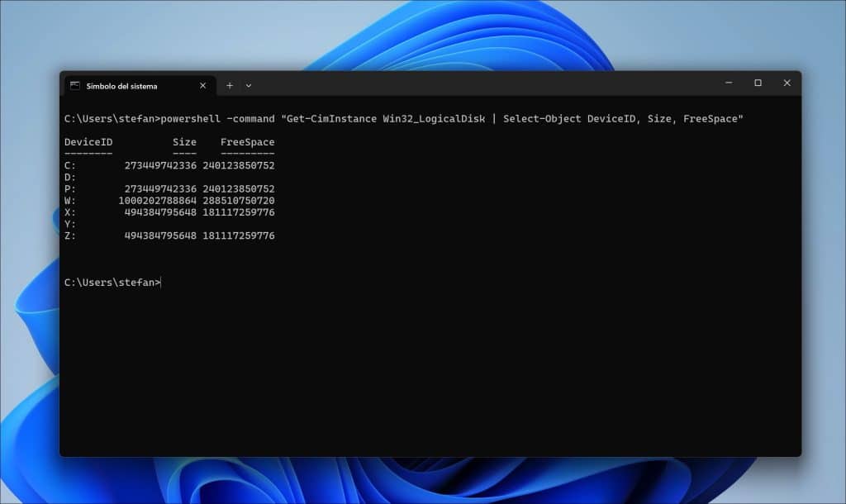Screen dimensions: 846x504
Task: Click size 494384795648 in the Z: row
Action: (x=161, y=235)
